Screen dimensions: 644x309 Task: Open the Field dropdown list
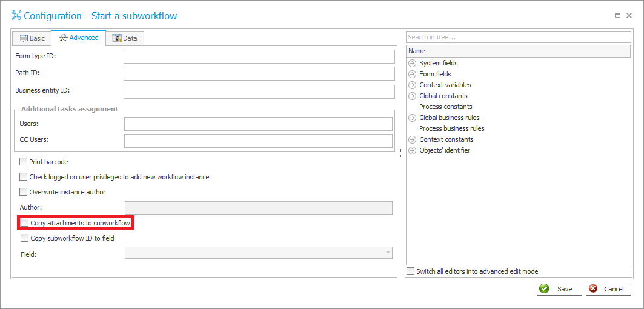pos(387,253)
